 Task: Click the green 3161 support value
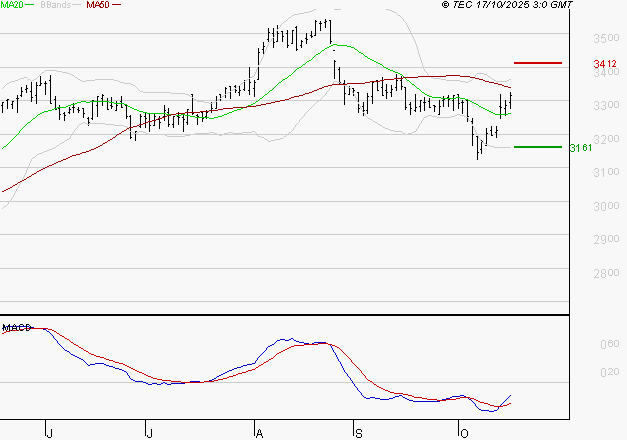[581, 148]
